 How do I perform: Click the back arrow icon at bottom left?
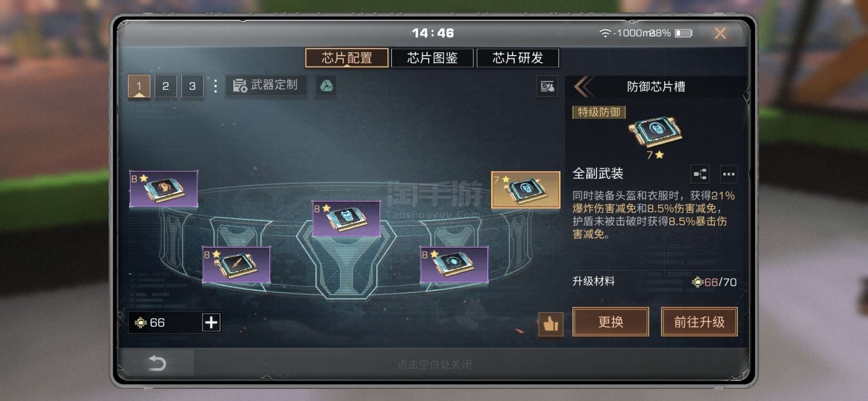coord(157,363)
